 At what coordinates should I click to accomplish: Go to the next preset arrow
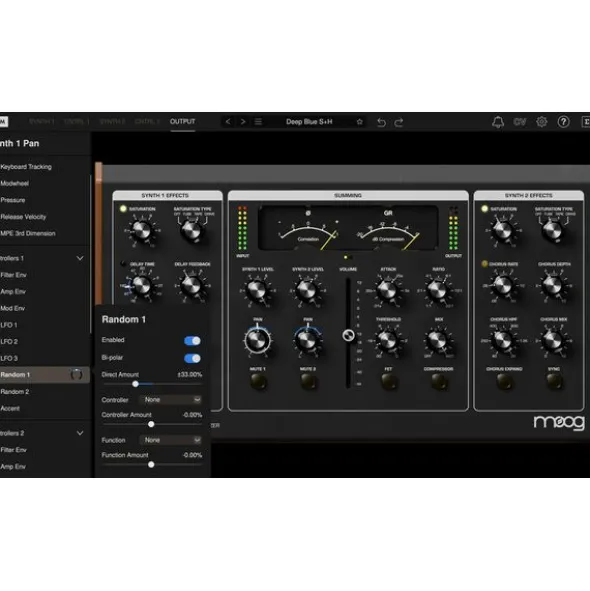(x=243, y=122)
